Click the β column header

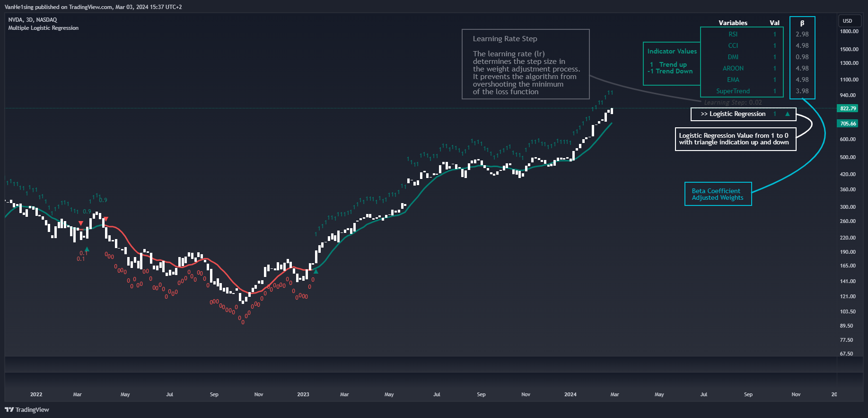pyautogui.click(x=802, y=23)
